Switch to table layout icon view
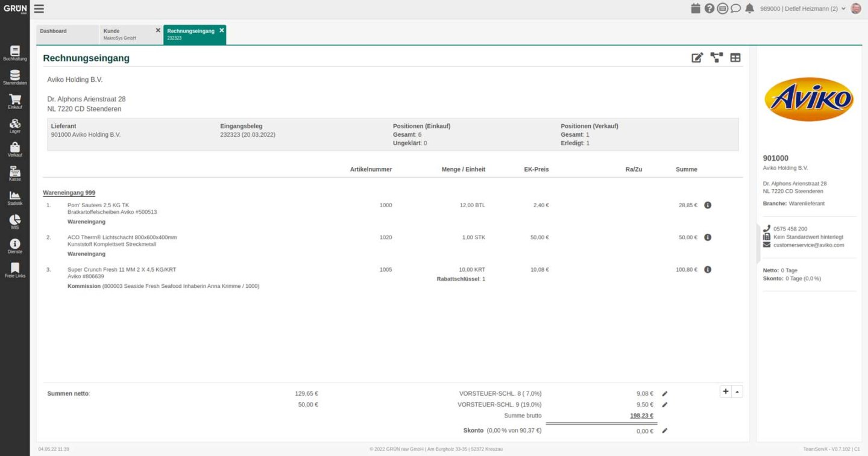This screenshot has width=868, height=456. [735, 58]
